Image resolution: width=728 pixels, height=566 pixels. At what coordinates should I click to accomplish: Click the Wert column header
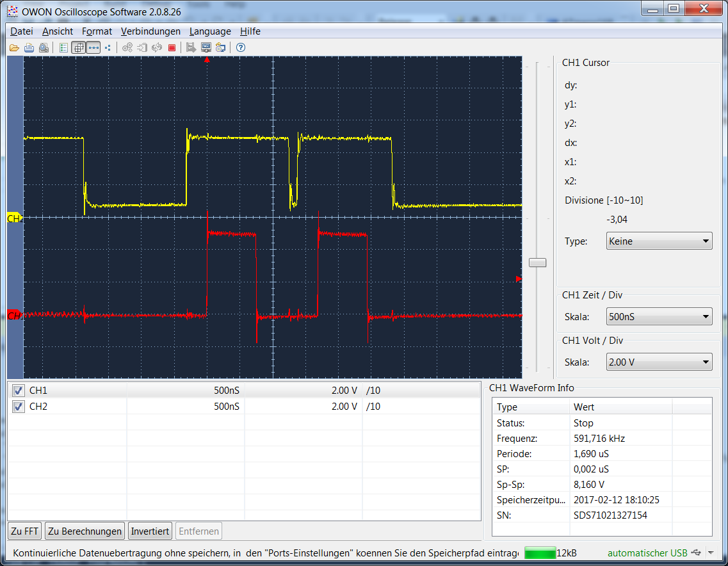point(620,407)
